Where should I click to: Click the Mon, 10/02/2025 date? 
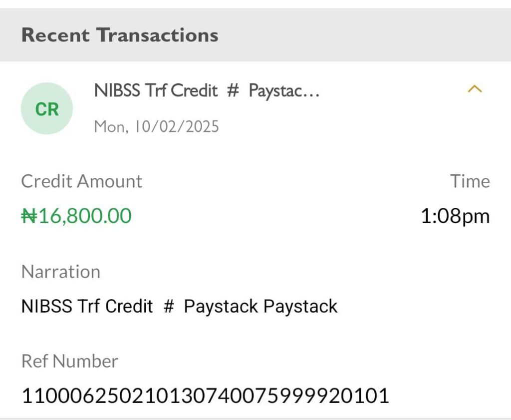pos(156,126)
